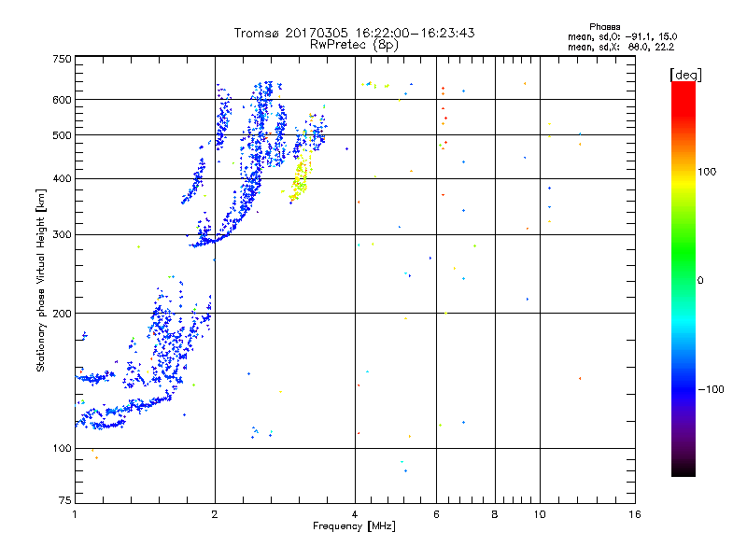Click the y-axis '400' tick label

(x=62, y=178)
